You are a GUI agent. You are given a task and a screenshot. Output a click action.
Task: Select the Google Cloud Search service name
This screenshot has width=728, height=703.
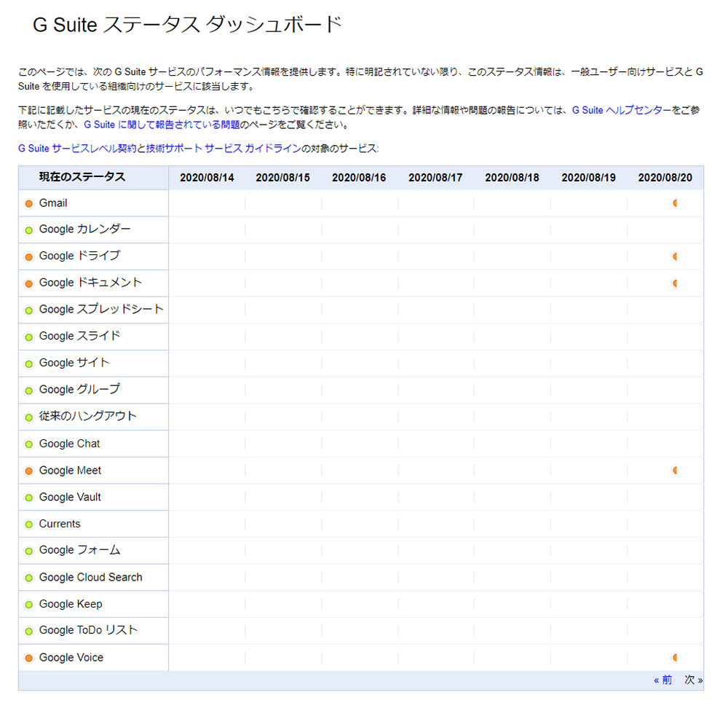click(91, 577)
